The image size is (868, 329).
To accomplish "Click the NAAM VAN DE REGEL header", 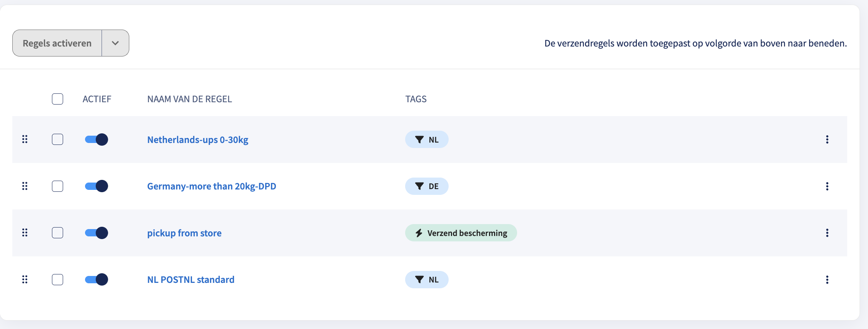I will (190, 99).
